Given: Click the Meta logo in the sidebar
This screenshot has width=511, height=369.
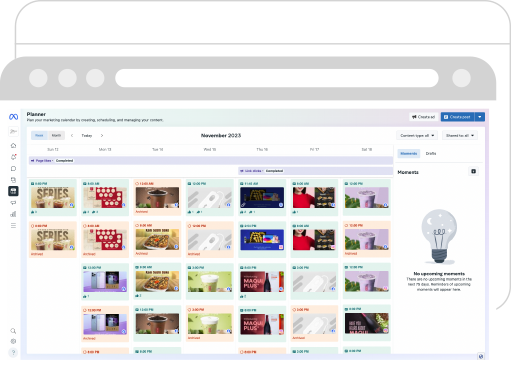Looking at the screenshot, I should point(13,117).
